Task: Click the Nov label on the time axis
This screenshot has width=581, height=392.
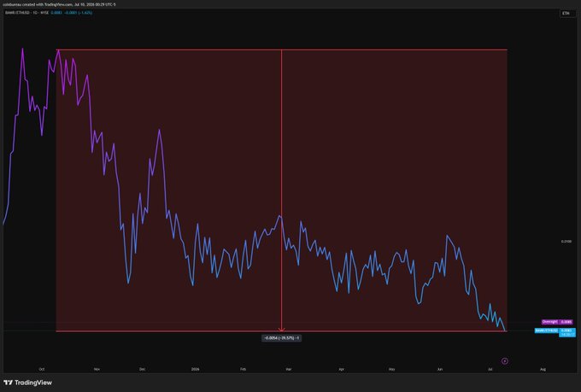Action: pyautogui.click(x=97, y=369)
